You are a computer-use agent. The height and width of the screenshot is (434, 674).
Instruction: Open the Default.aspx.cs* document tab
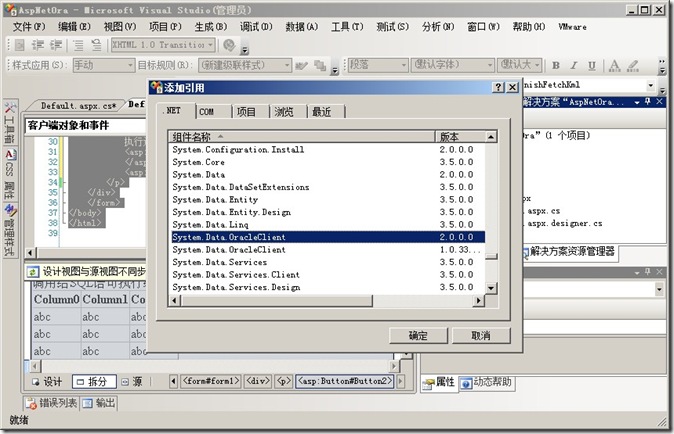coord(78,106)
